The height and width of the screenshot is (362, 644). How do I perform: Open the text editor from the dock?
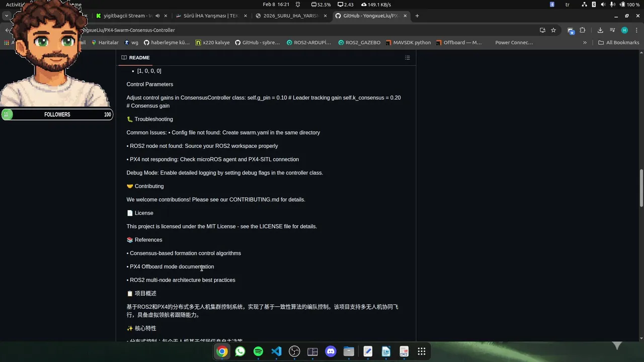368,351
